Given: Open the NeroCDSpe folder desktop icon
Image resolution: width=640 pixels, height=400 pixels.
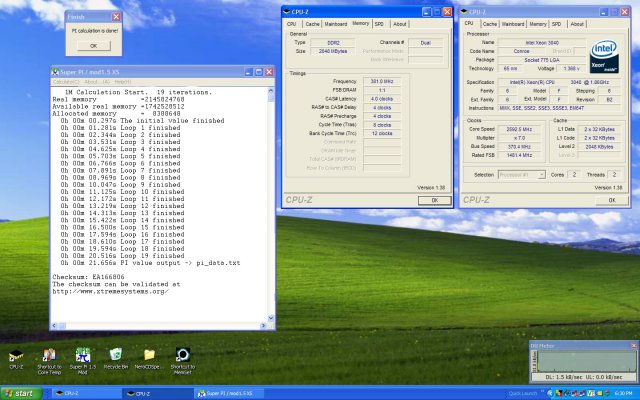Looking at the screenshot, I should 149,355.
